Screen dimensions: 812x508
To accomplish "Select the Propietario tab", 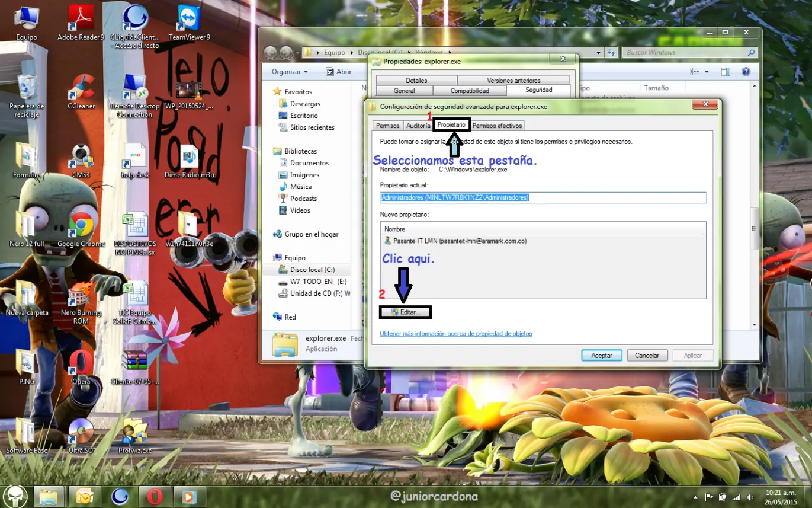I will (x=451, y=124).
